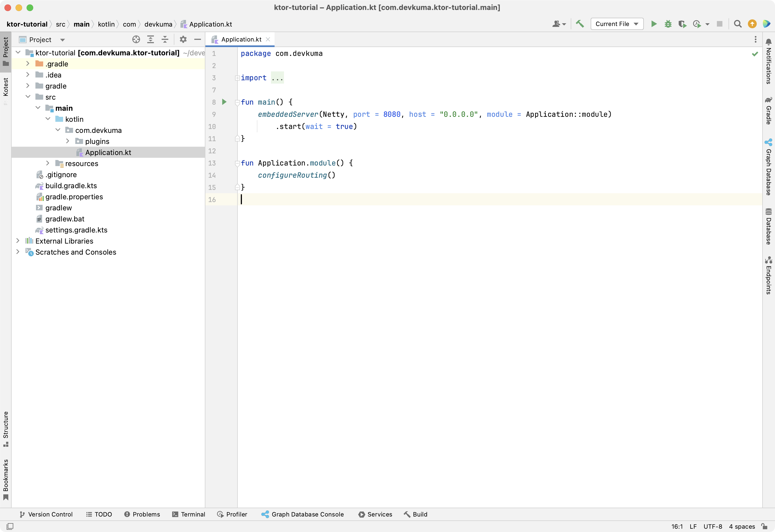The image size is (775, 532).
Task: Collapse the src folder
Action: pos(28,97)
